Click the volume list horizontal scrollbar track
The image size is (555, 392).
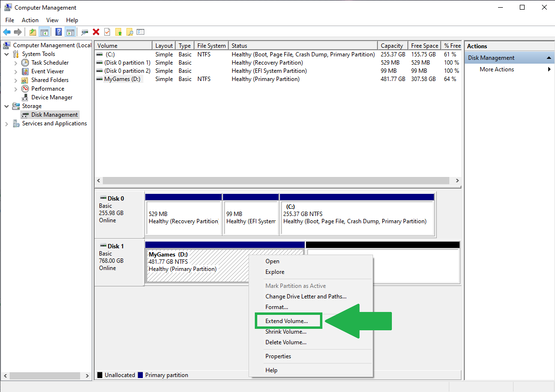(x=276, y=181)
